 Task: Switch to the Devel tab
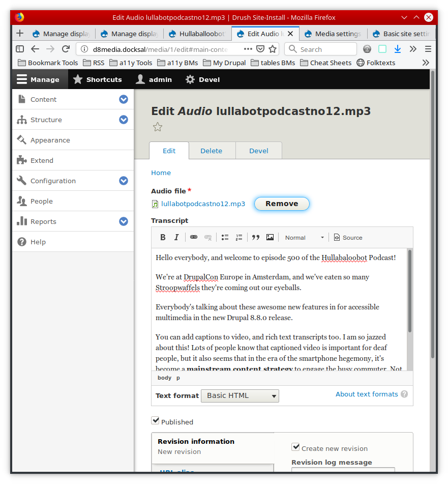coord(259,151)
